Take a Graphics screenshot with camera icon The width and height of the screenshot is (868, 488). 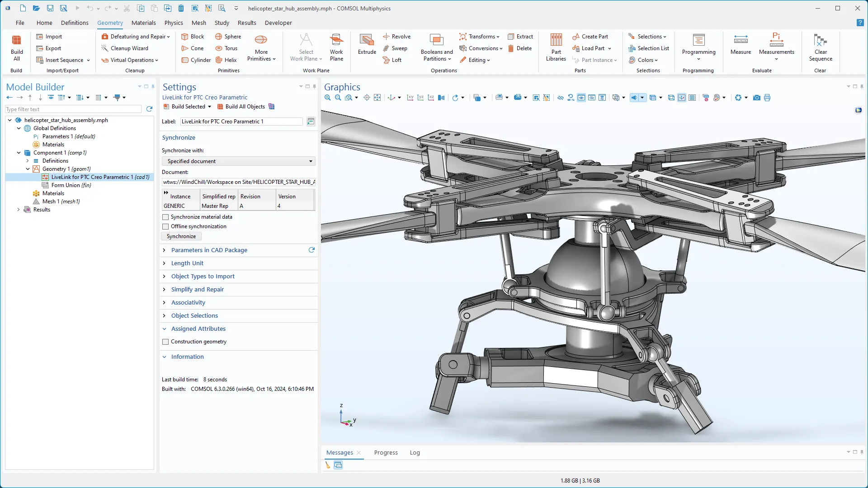click(x=756, y=98)
